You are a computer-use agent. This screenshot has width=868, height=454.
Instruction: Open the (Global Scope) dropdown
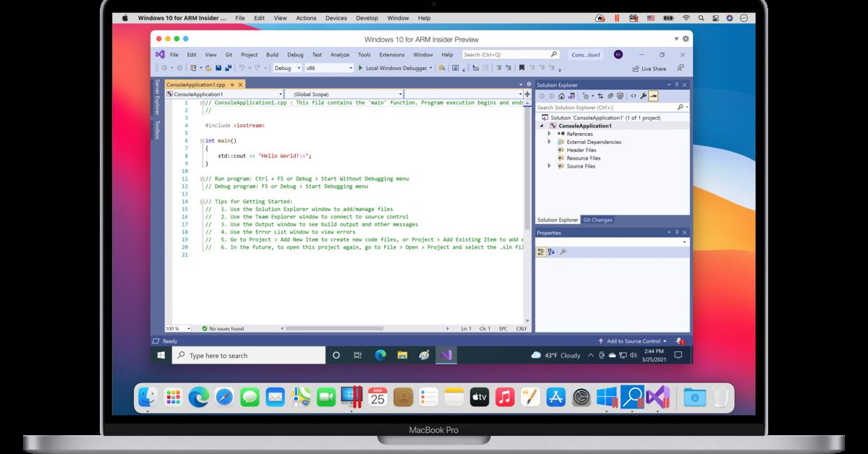(344, 94)
